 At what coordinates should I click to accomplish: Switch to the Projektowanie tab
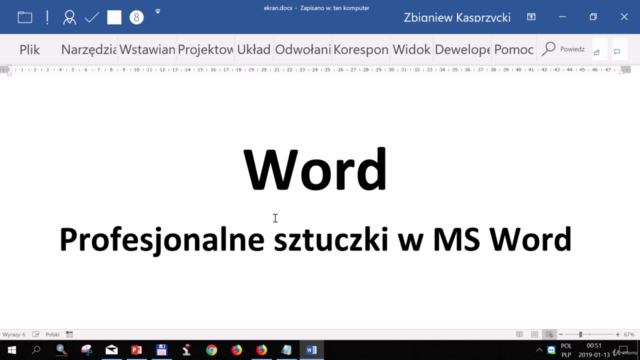[x=206, y=49]
